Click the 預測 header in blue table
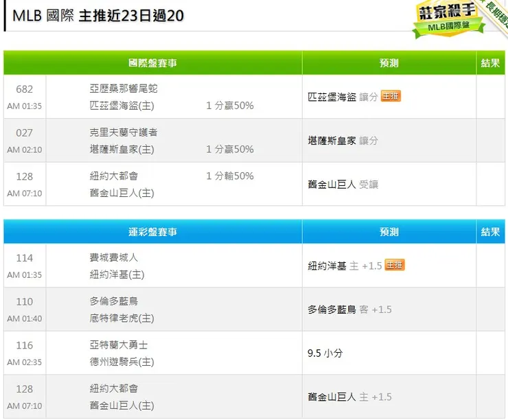508x420 pixels. pos(389,232)
